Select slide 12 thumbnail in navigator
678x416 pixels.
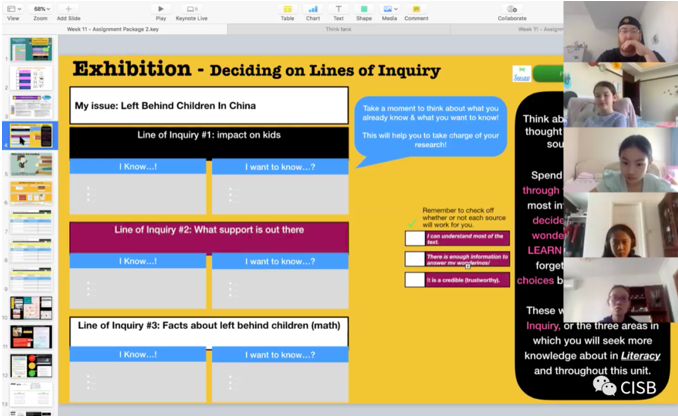(31, 366)
